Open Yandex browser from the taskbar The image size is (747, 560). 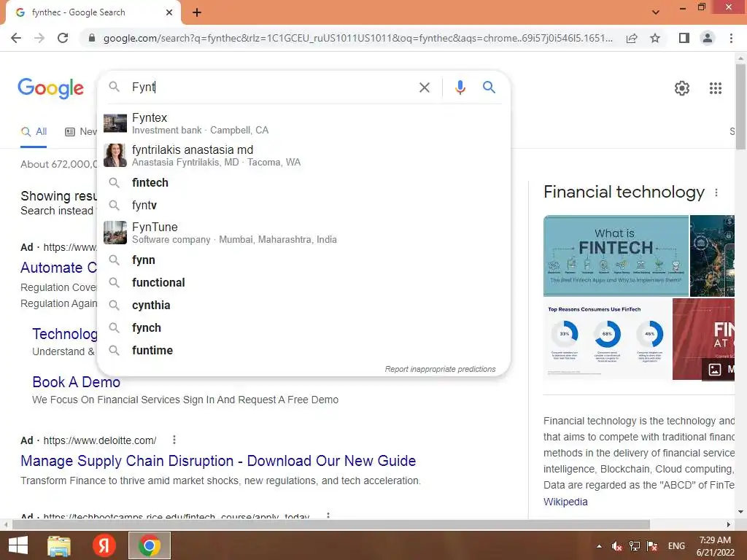(104, 545)
